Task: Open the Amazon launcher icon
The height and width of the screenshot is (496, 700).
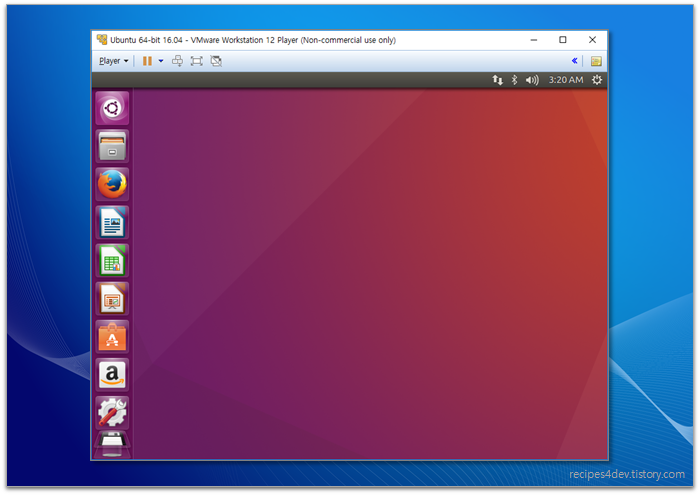Action: [x=112, y=375]
